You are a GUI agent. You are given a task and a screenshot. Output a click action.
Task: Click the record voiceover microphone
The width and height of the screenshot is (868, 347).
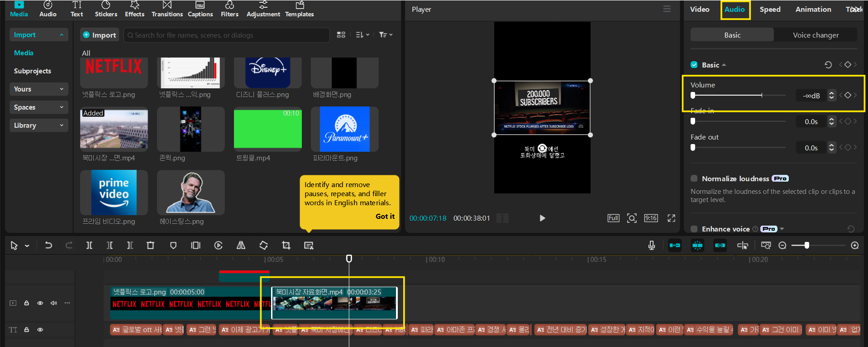pyautogui.click(x=651, y=245)
